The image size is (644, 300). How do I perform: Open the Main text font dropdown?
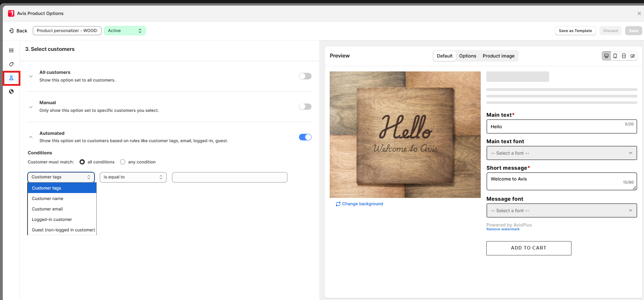[x=561, y=153]
